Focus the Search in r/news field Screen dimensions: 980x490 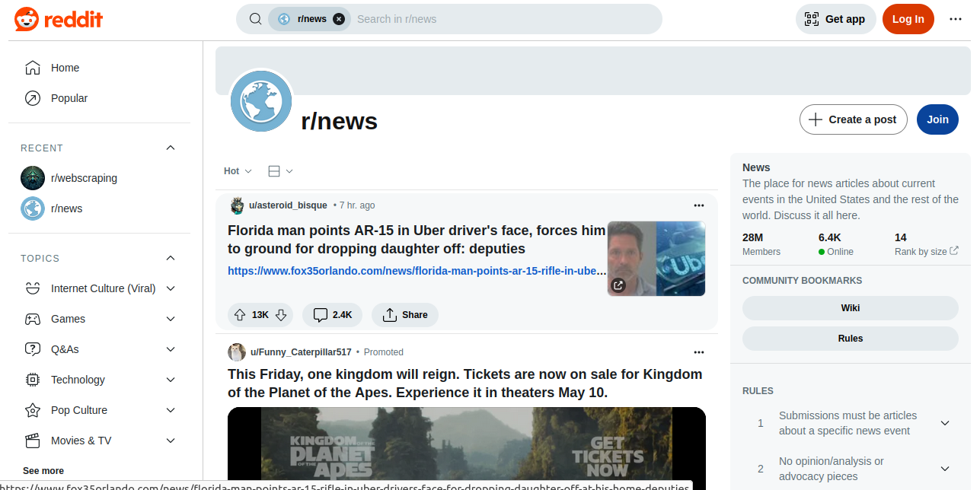click(x=503, y=19)
